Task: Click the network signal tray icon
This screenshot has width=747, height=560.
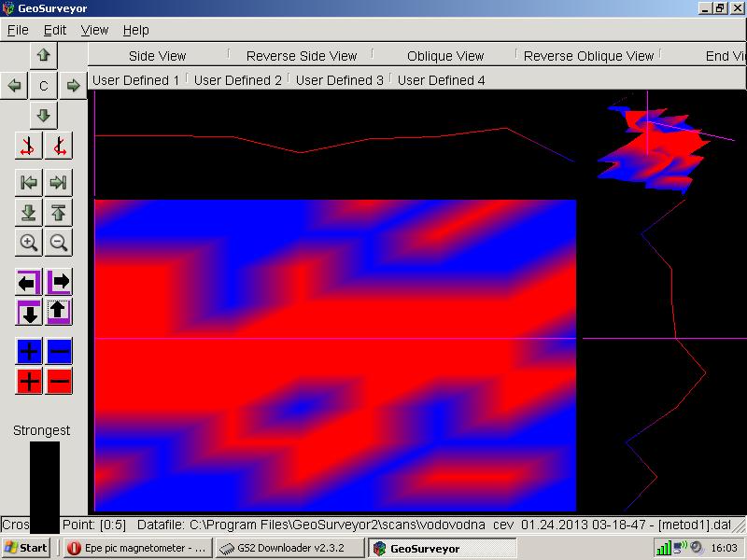Action: (663, 548)
